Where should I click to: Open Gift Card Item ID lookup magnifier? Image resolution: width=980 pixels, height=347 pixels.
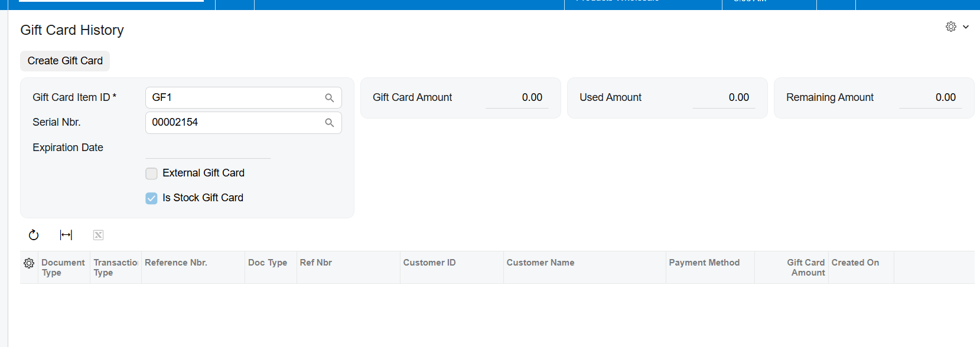tap(330, 98)
